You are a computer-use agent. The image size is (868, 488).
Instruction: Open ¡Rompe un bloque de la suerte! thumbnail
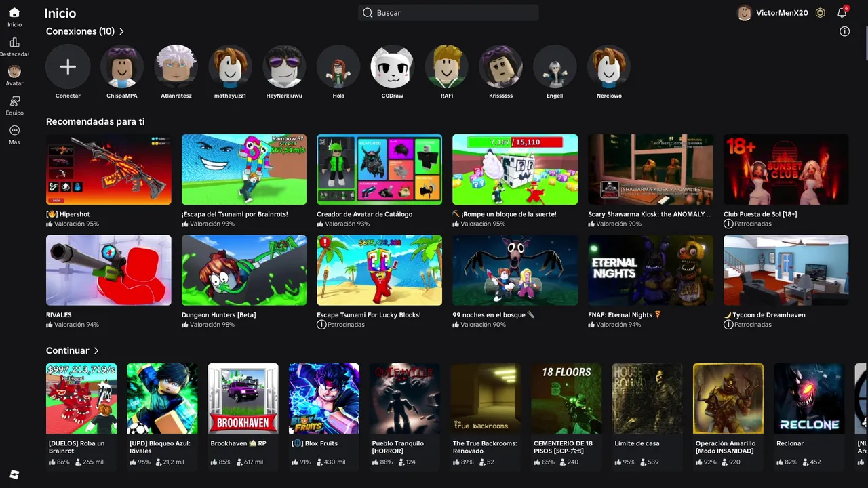515,169
